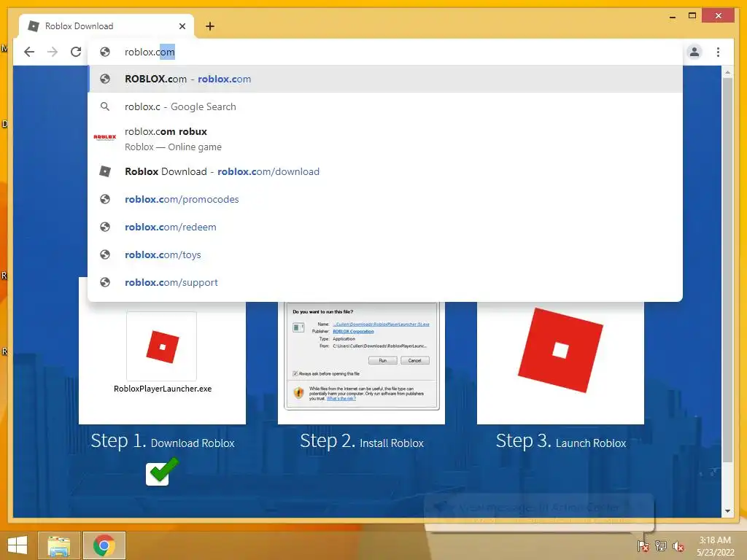Open the Windows Start button
The width and height of the screenshot is (747, 560).
[x=18, y=545]
